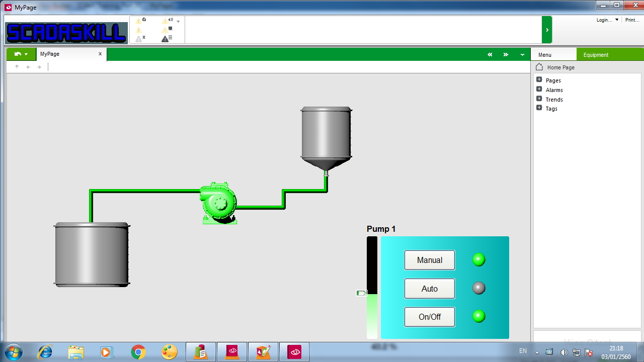Toggle the grey Auto mode indicator
Screen dimensions: 644x362
[478, 288]
